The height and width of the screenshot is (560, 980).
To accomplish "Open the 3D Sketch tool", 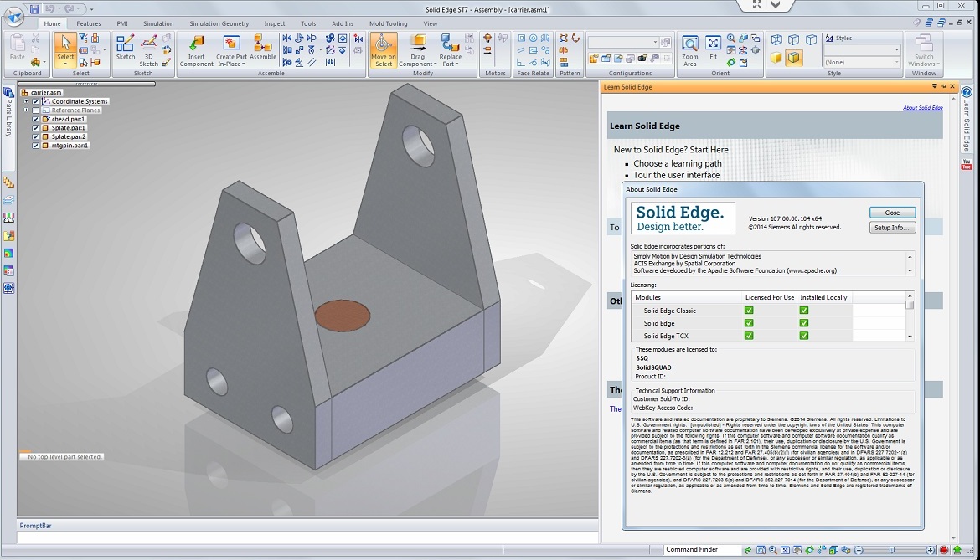I will pos(149,50).
